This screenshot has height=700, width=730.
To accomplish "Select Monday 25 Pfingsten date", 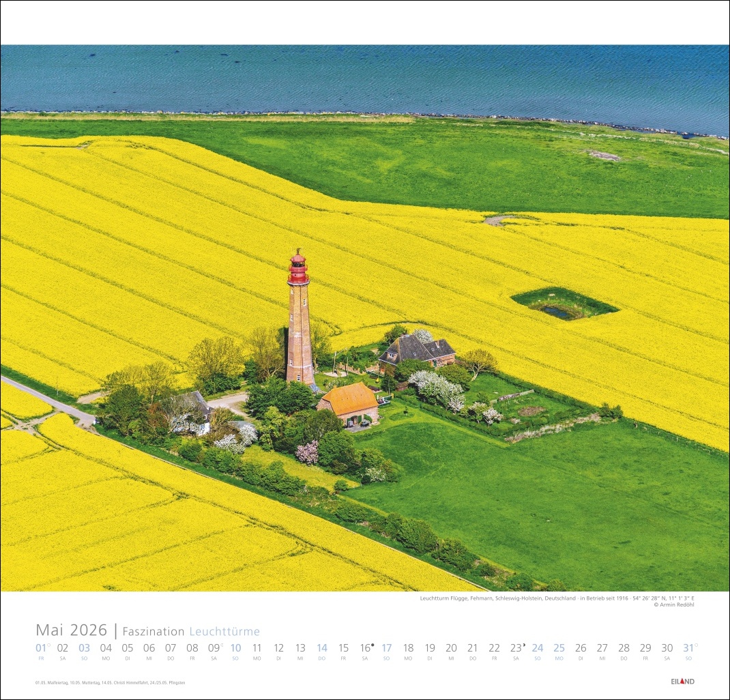I will tap(559, 648).
